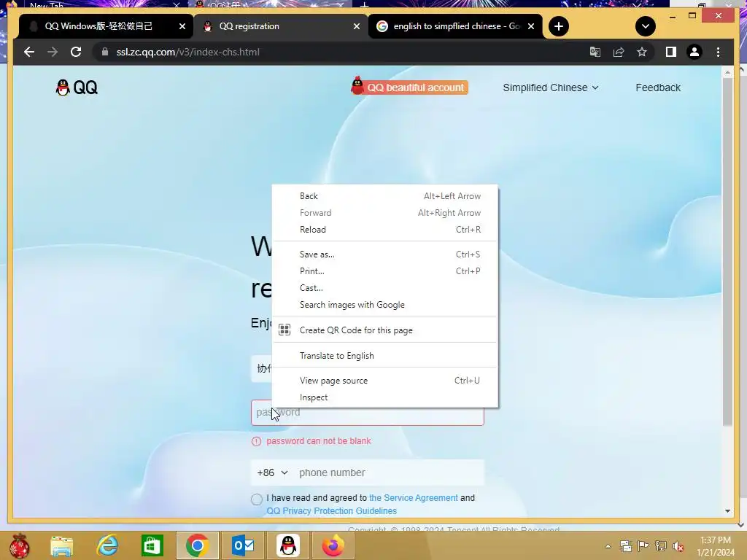
Task: Expand the +86 country code dropdown
Action: tap(273, 472)
